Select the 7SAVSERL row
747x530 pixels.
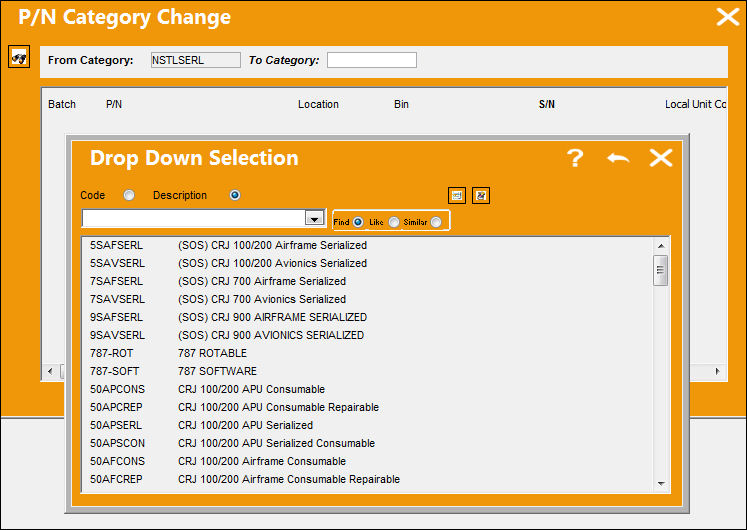368,299
